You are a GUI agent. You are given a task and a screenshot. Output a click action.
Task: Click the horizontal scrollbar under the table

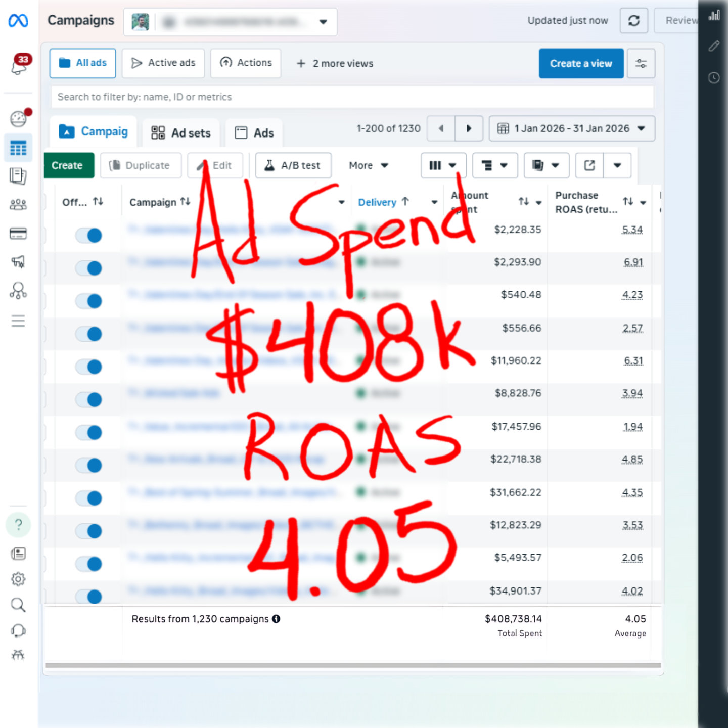point(353,665)
